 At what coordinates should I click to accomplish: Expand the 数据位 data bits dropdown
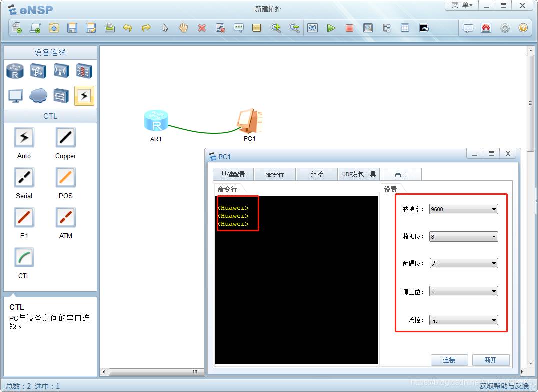coord(463,237)
